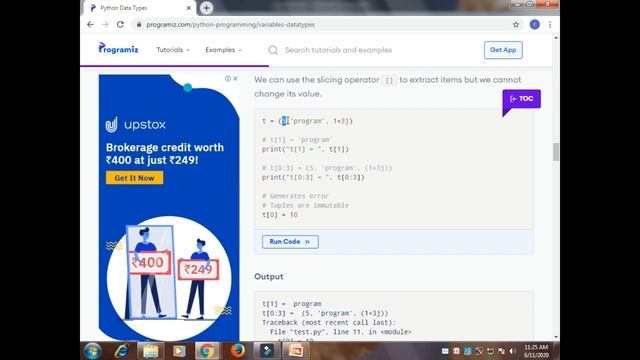Click the ₹400 and ₹249 ad illustration

[x=169, y=278]
